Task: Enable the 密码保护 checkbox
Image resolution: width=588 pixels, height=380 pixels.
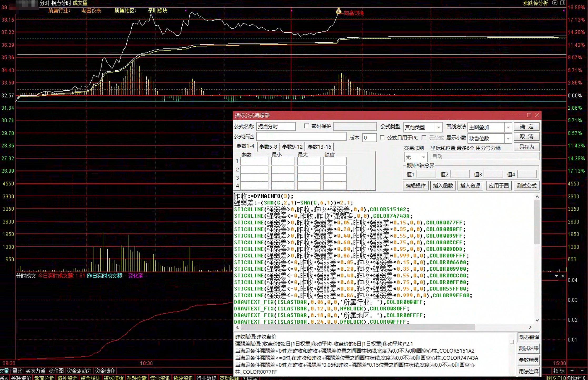Action: 306,126
